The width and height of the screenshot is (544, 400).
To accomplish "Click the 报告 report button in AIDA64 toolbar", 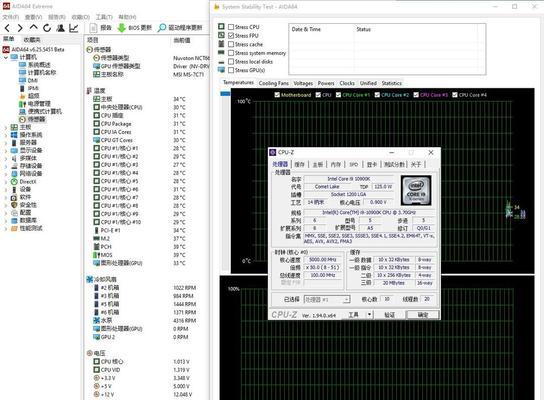I will tap(101, 27).
